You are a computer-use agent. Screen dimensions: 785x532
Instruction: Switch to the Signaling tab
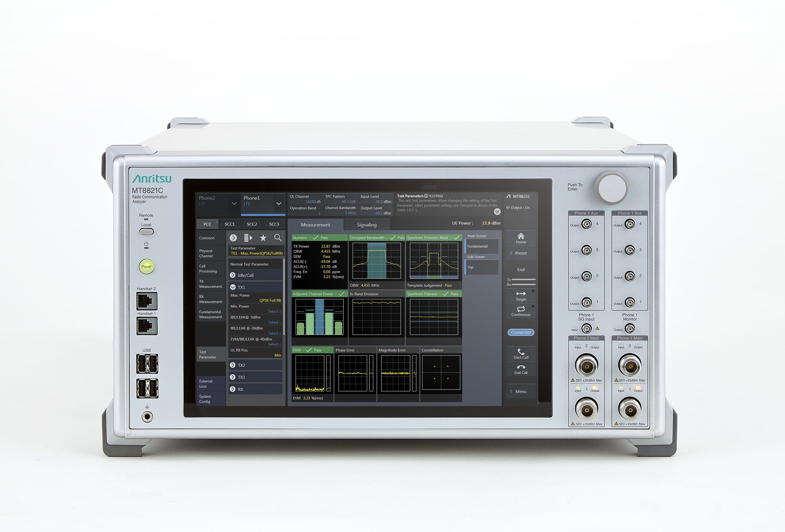(366, 225)
